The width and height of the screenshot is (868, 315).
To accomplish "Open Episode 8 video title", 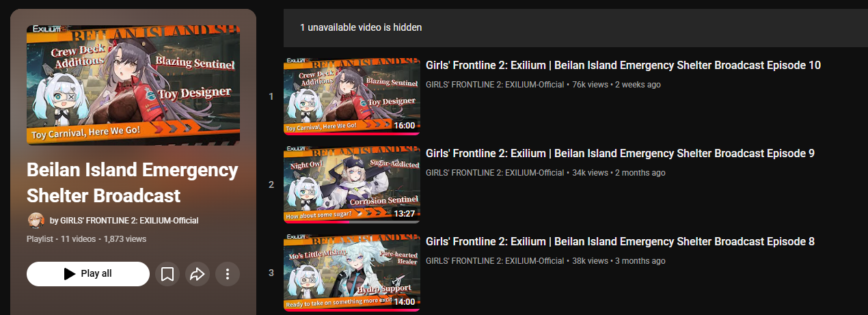I will click(x=620, y=242).
